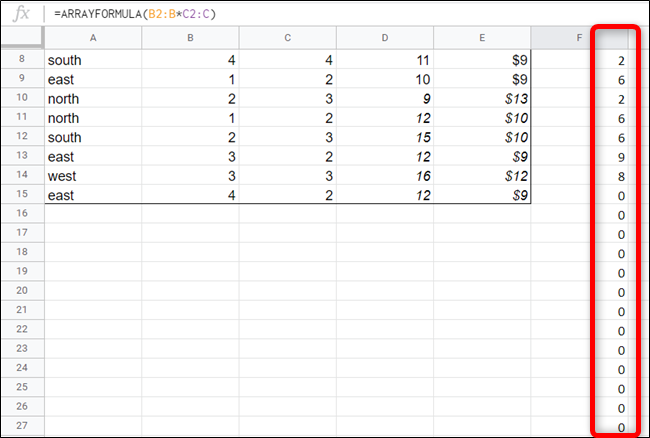Click cell A10 containing north
Image resolution: width=650 pixels, height=438 pixels.
pos(93,98)
